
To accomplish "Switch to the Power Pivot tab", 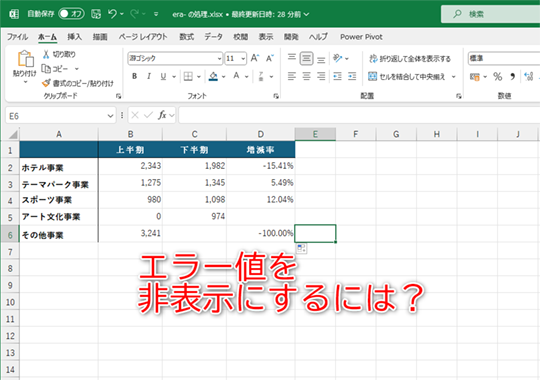I will (x=361, y=37).
